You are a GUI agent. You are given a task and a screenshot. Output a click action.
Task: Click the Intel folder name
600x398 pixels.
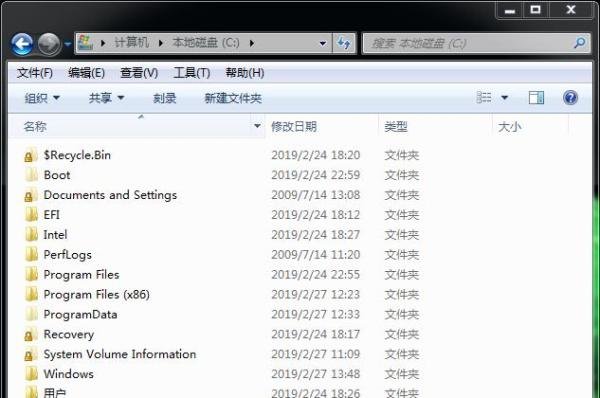coord(55,235)
